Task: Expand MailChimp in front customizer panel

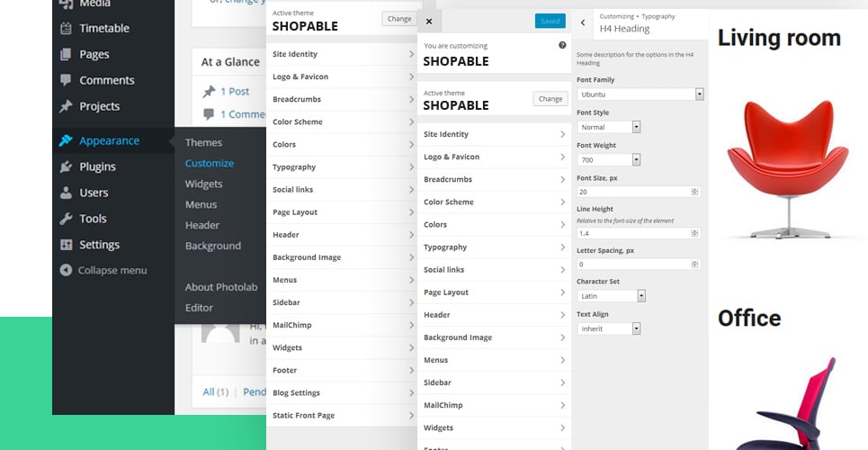Action: pos(494,405)
